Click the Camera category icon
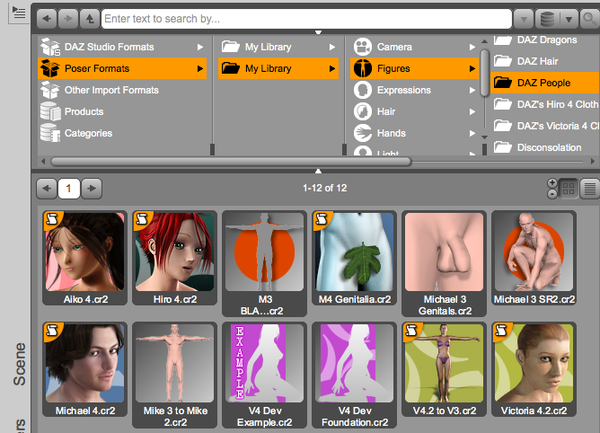This screenshot has width=600, height=433. 363,47
